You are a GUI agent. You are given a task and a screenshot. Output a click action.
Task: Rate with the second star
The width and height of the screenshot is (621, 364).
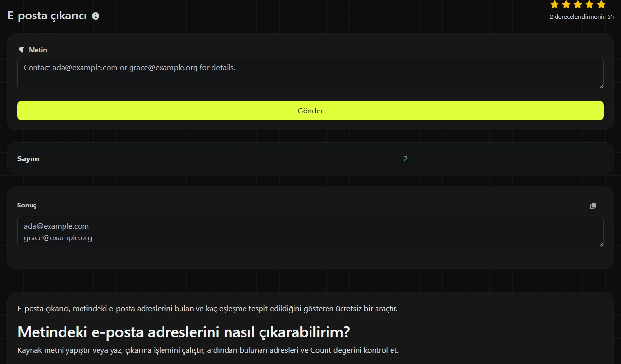(566, 5)
